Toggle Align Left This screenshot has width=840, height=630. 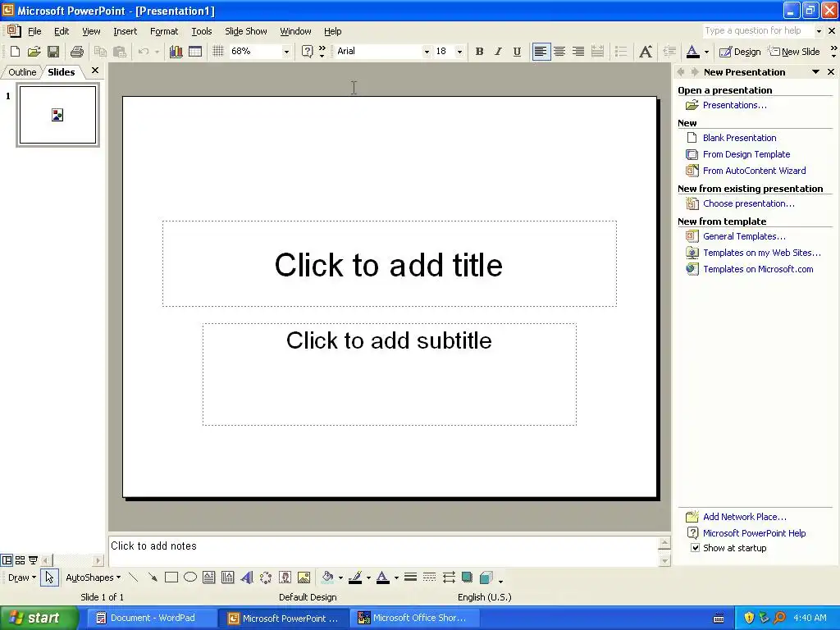pos(541,52)
